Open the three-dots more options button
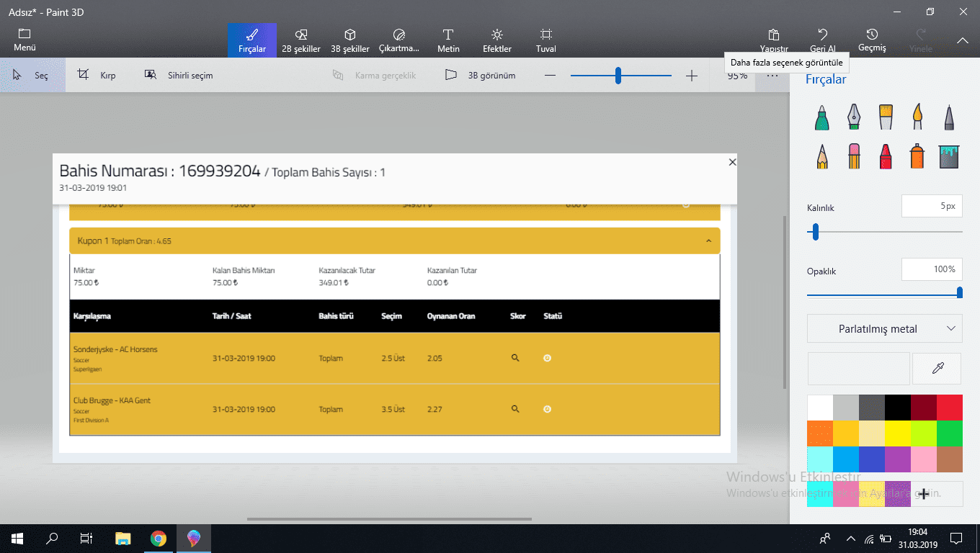This screenshot has width=980, height=553. point(772,76)
